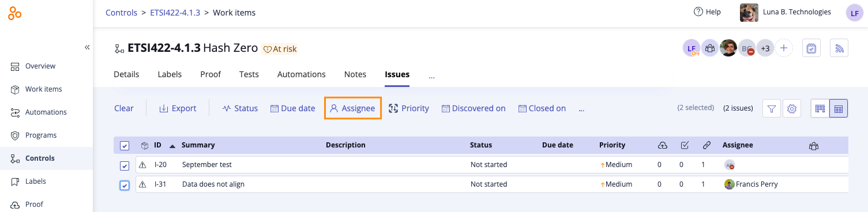
Task: Open Overview in the sidebar
Action: (40, 66)
